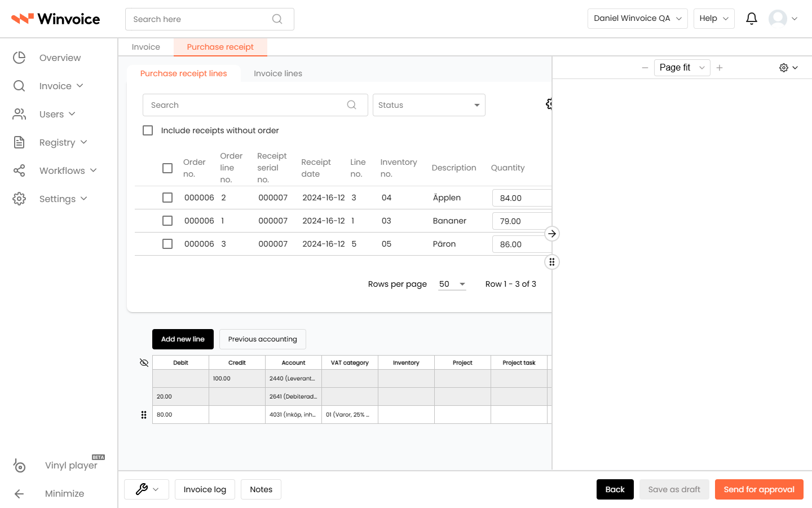Expand the Settings sidebar menu
Viewport: 812px width, 508px height.
pyautogui.click(x=83, y=199)
